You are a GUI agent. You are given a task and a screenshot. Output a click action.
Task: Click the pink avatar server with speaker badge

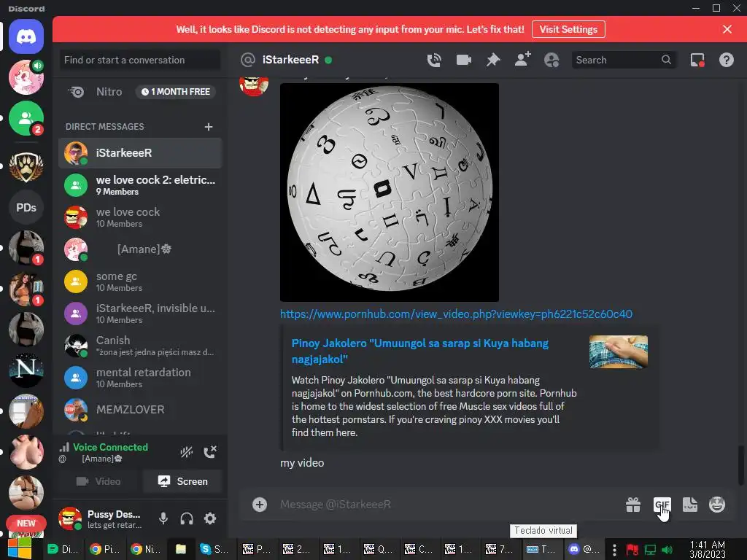[26, 77]
